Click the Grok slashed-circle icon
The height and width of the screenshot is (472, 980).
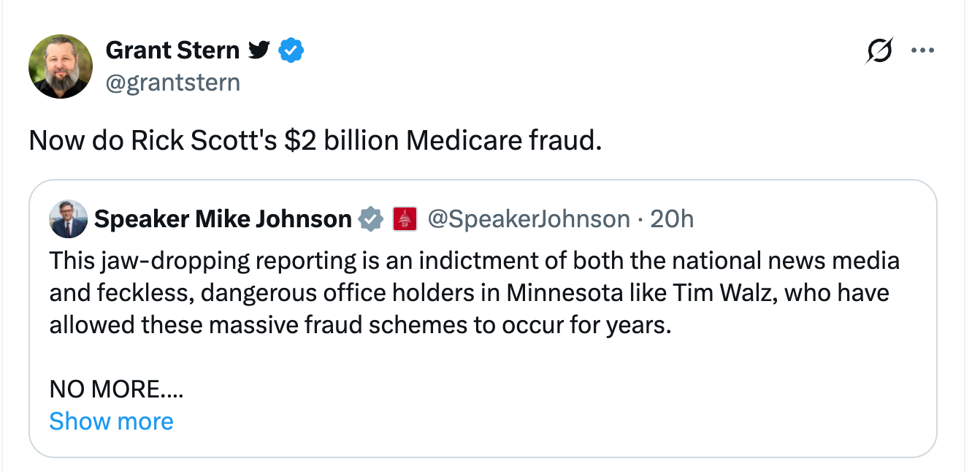coord(879,51)
